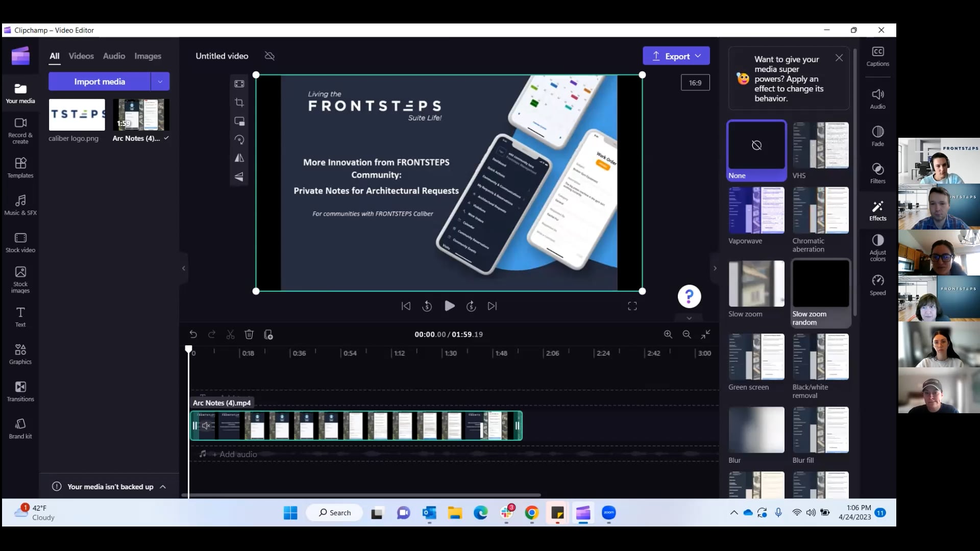Open the Transitions panel in the left sidebar
The width and height of the screenshot is (980, 551).
coord(20,392)
